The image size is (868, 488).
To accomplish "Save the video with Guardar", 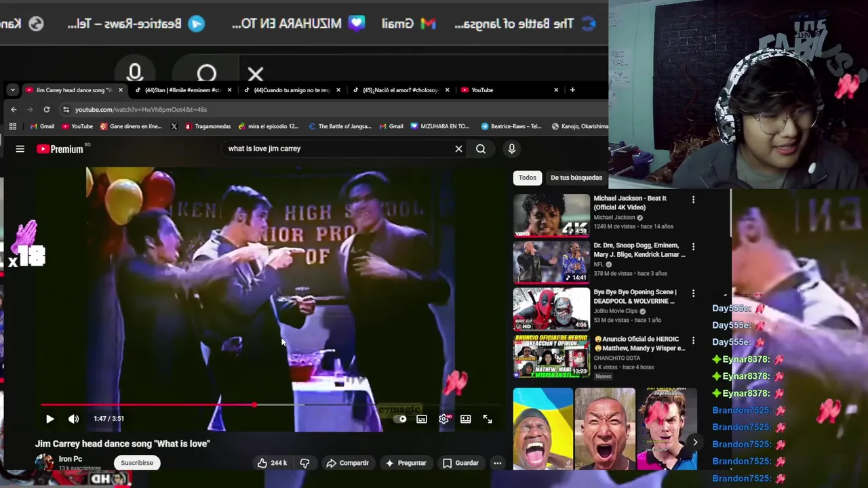I will click(x=460, y=463).
